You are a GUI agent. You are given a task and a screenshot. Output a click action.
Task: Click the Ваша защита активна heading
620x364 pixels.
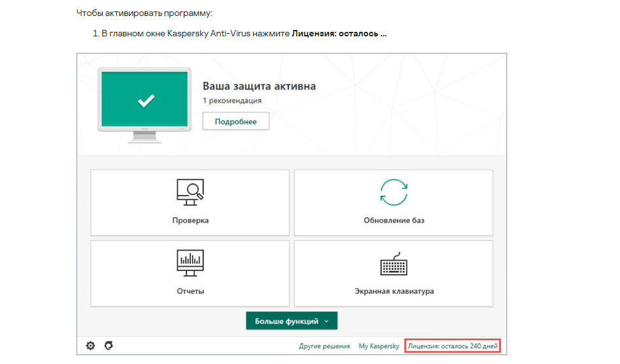pos(260,86)
